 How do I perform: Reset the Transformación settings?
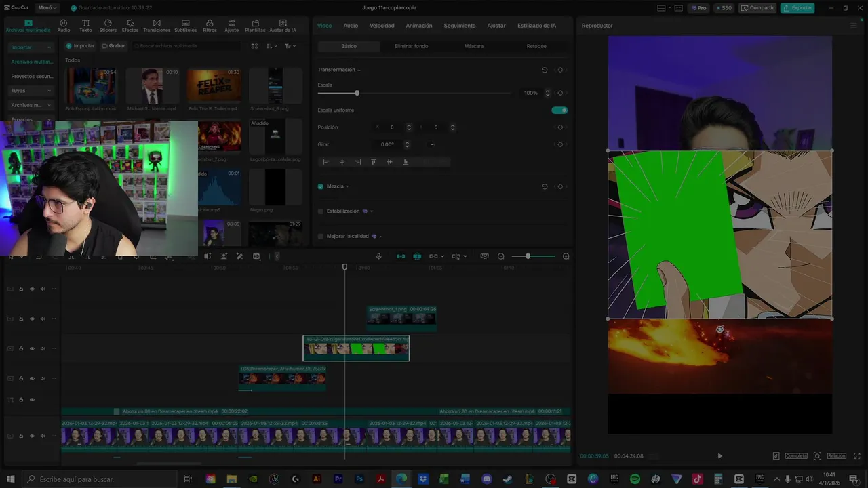(545, 70)
